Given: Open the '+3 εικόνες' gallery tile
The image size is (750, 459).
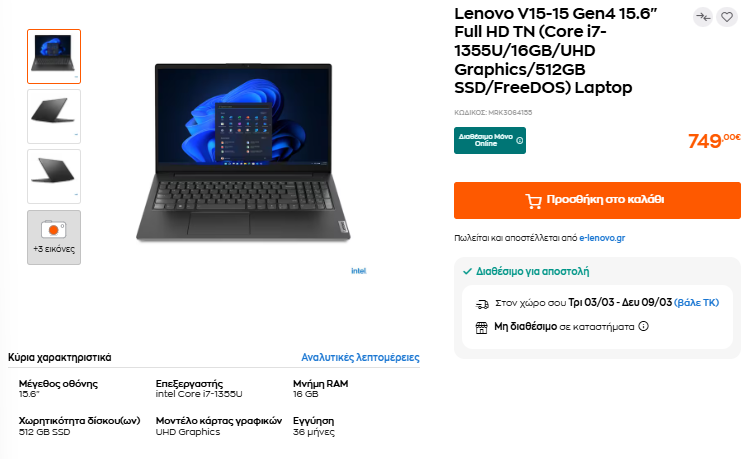Looking at the screenshot, I should point(54,237).
